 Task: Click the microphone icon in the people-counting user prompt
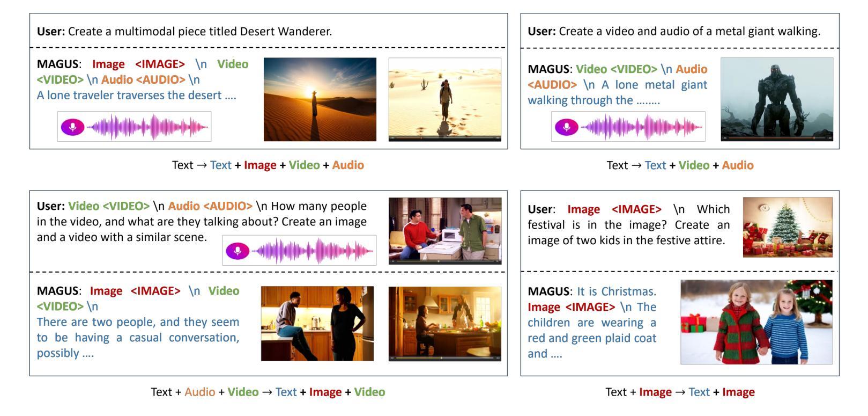point(238,251)
